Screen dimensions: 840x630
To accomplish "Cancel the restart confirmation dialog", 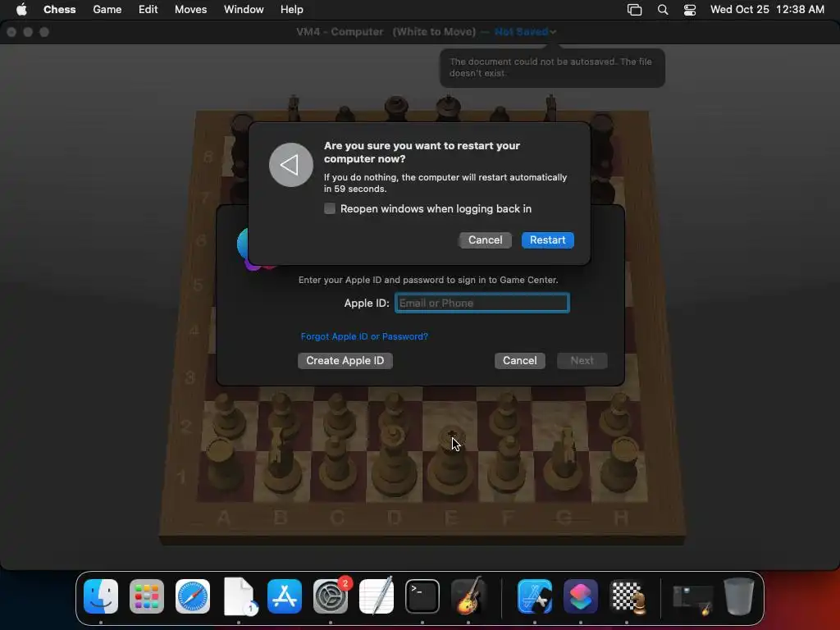I will coord(486,240).
